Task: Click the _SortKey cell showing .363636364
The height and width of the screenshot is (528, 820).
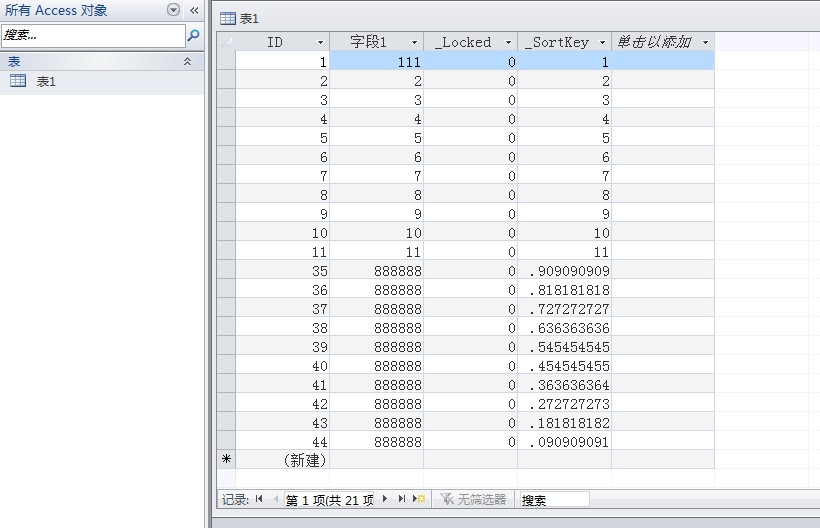Action: click(x=564, y=385)
